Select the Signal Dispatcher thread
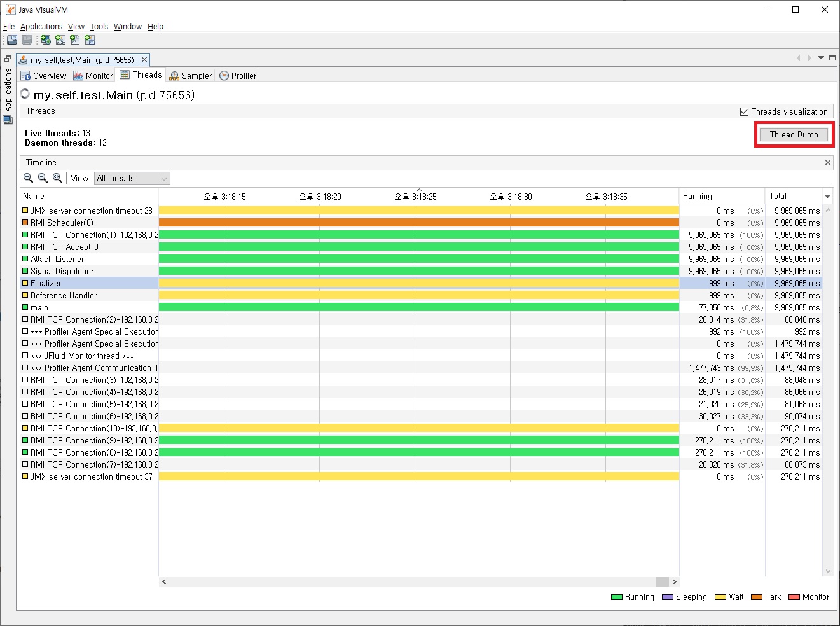 point(420,271)
